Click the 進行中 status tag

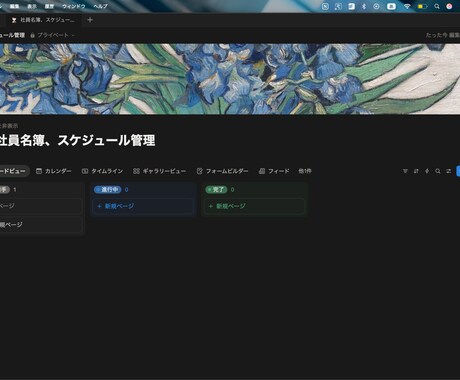107,190
